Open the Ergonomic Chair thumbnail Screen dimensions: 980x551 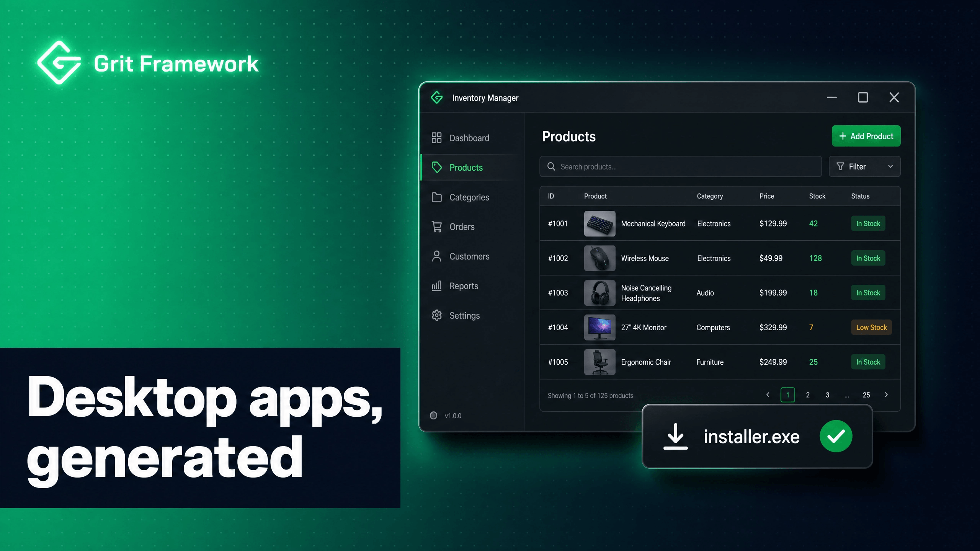599,362
